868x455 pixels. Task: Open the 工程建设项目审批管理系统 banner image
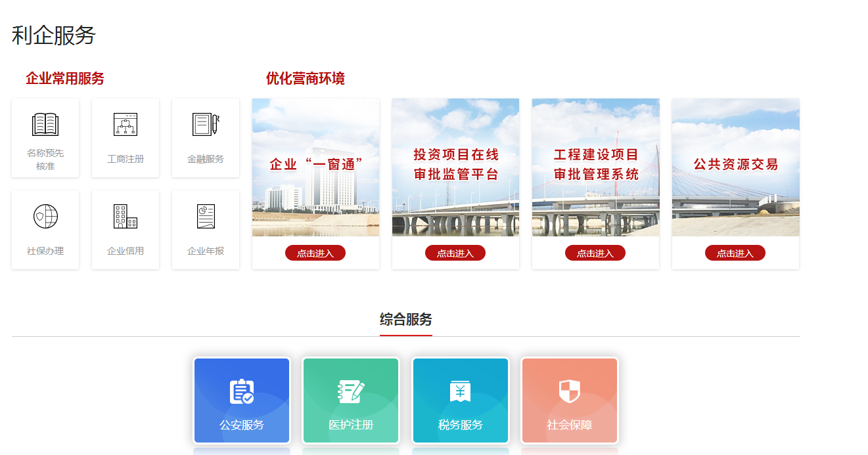coord(596,167)
